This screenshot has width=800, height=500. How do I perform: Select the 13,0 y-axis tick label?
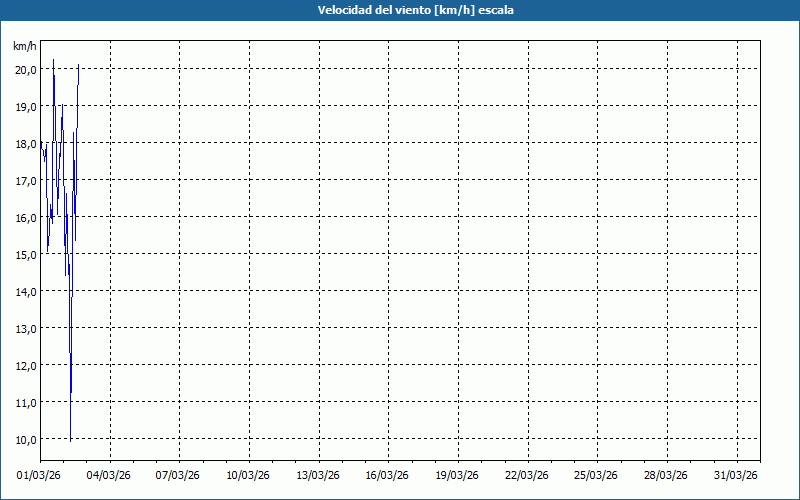(25, 329)
